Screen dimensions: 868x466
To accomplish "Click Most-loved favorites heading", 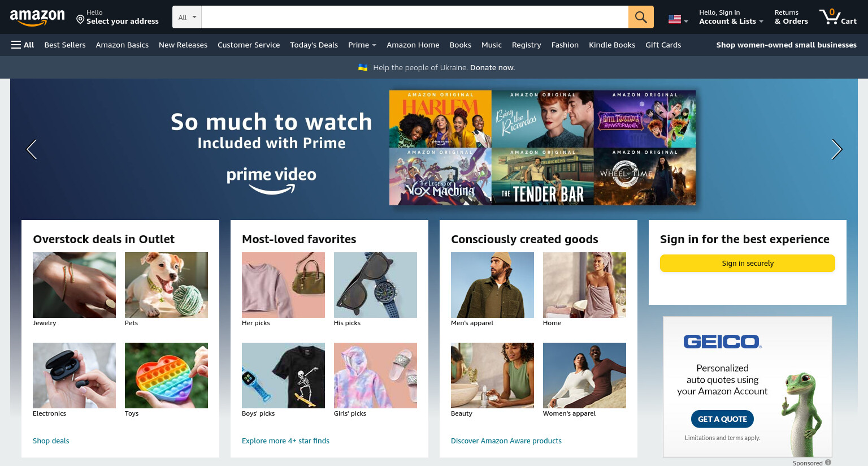I will (299, 239).
